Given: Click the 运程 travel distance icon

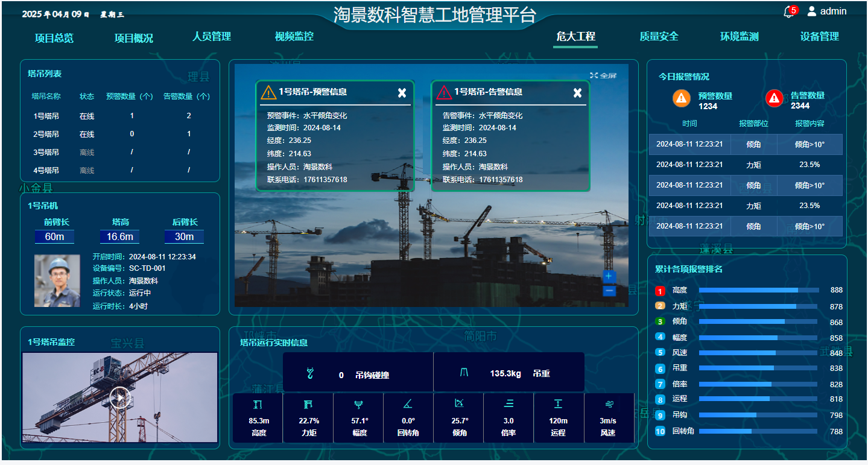Looking at the screenshot, I should point(559,404).
